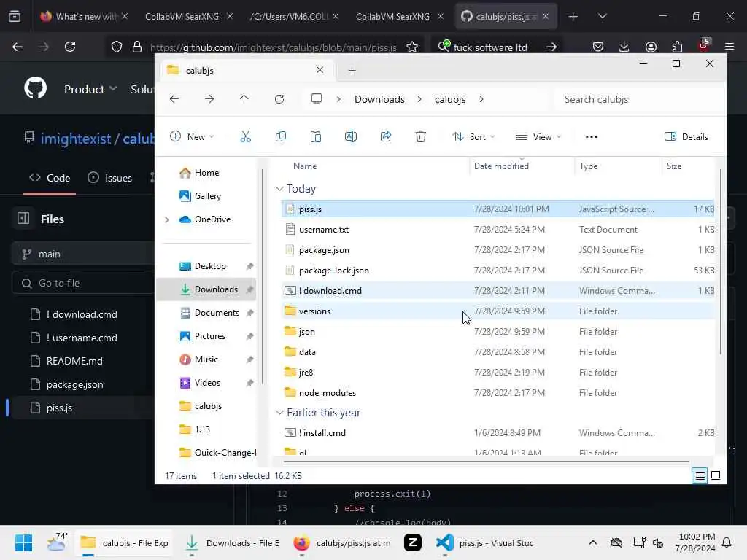Click Downloads in the address breadcrumb
747x560 pixels.
pos(379,99)
